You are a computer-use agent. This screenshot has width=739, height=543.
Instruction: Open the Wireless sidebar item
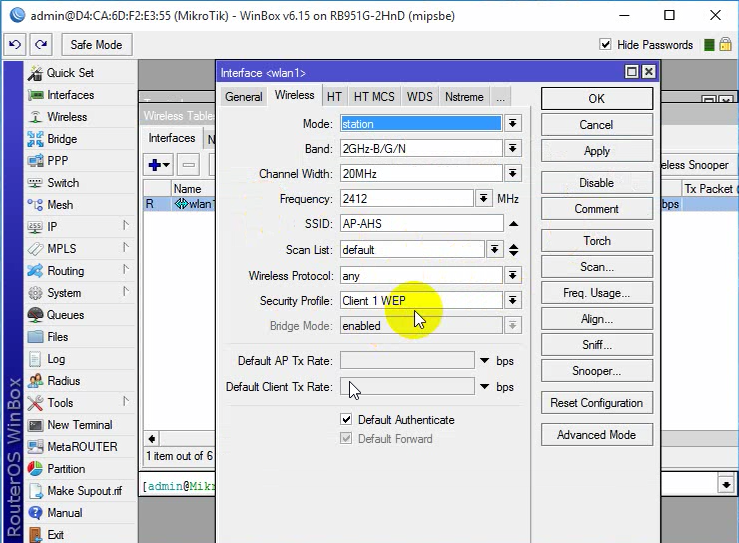(67, 116)
